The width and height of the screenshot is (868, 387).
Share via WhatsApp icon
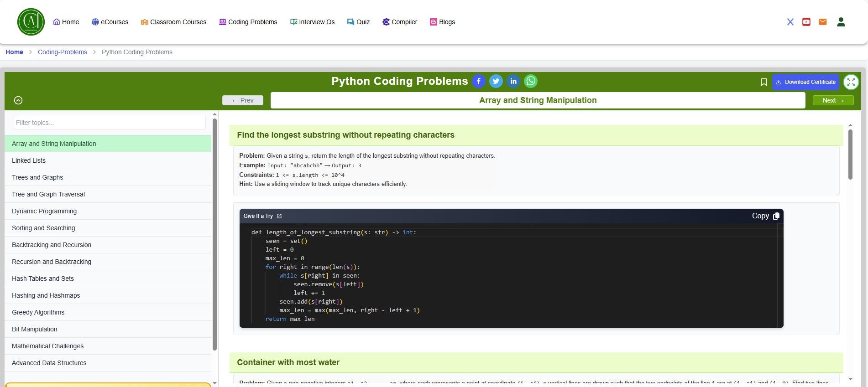[x=531, y=81]
